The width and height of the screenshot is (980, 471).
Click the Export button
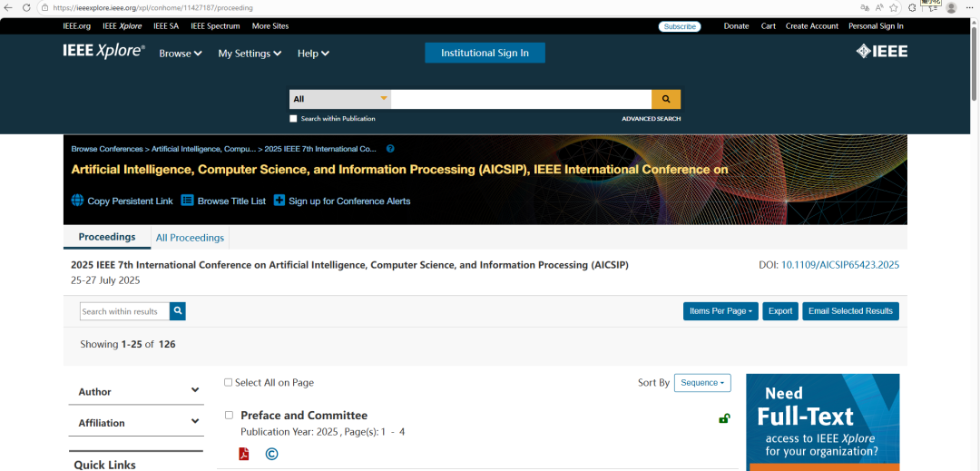click(780, 311)
